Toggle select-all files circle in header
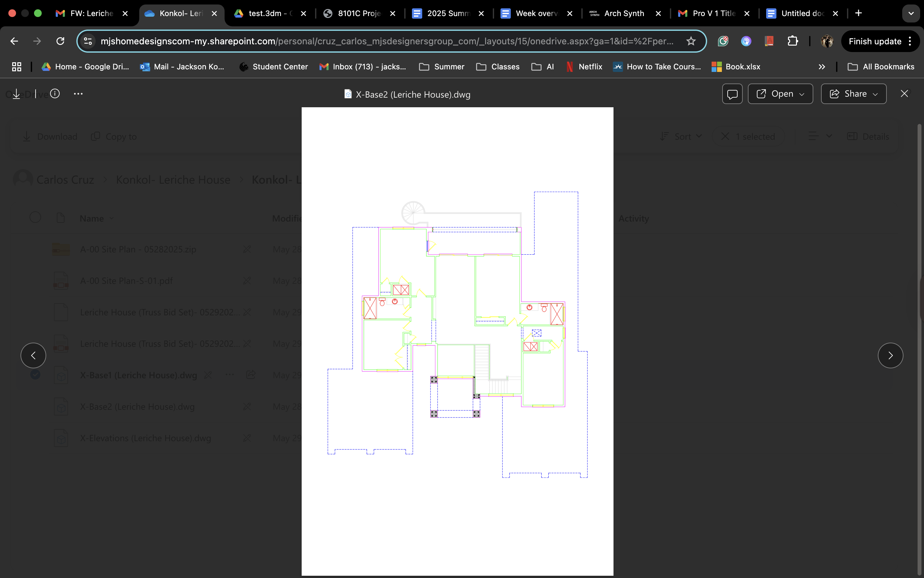The image size is (924, 578). click(x=35, y=217)
